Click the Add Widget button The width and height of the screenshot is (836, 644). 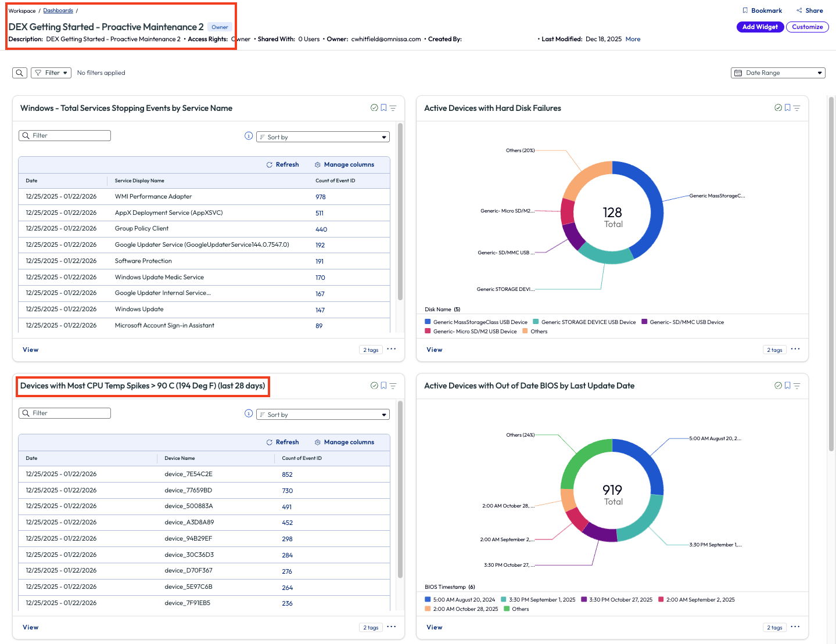[x=760, y=27]
